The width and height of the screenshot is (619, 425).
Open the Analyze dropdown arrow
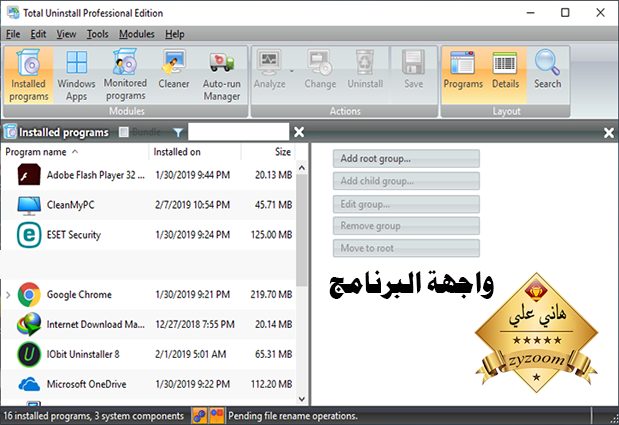pos(292,71)
